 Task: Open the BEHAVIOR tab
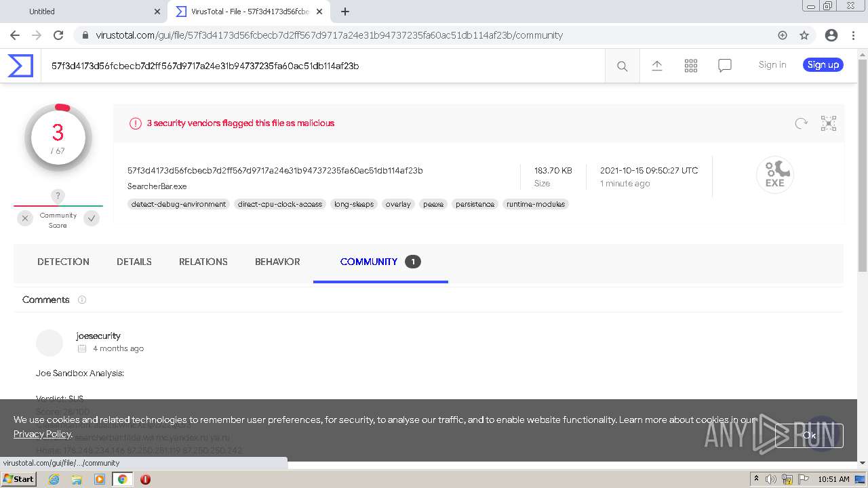coord(277,262)
